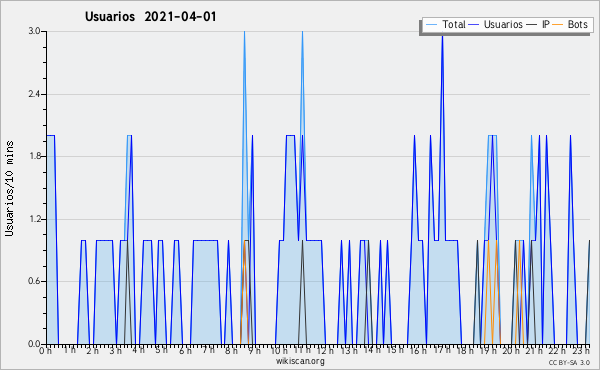Click the x-axis label '12 h'

click(x=325, y=350)
